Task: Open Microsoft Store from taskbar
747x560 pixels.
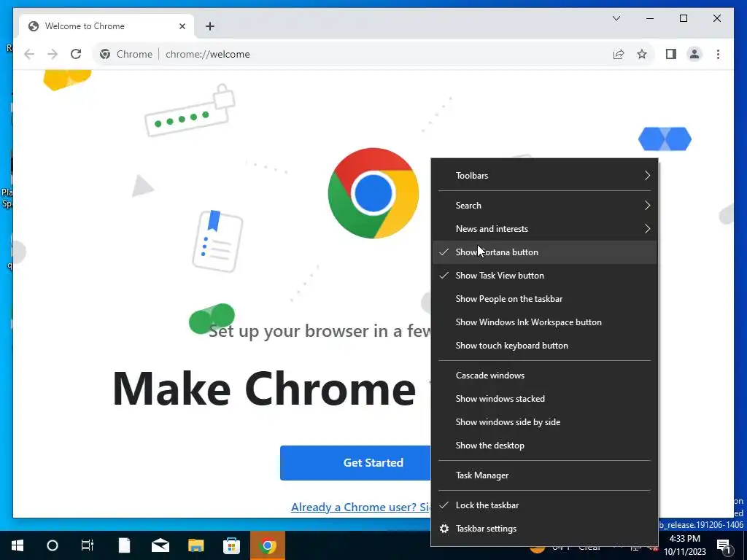Action: pos(231,545)
